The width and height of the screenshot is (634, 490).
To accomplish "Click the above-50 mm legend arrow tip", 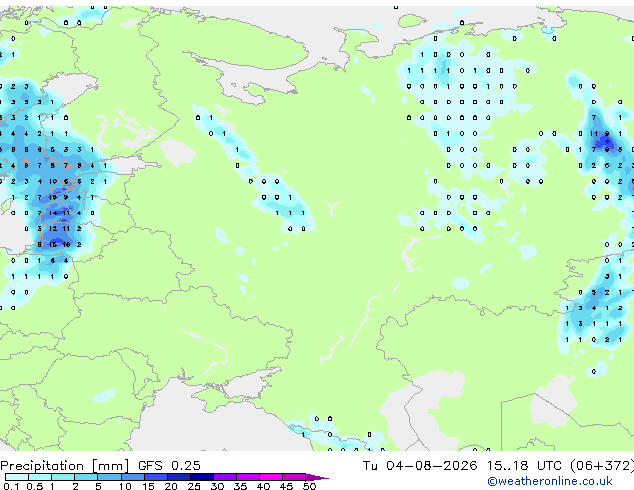I will point(317,477).
